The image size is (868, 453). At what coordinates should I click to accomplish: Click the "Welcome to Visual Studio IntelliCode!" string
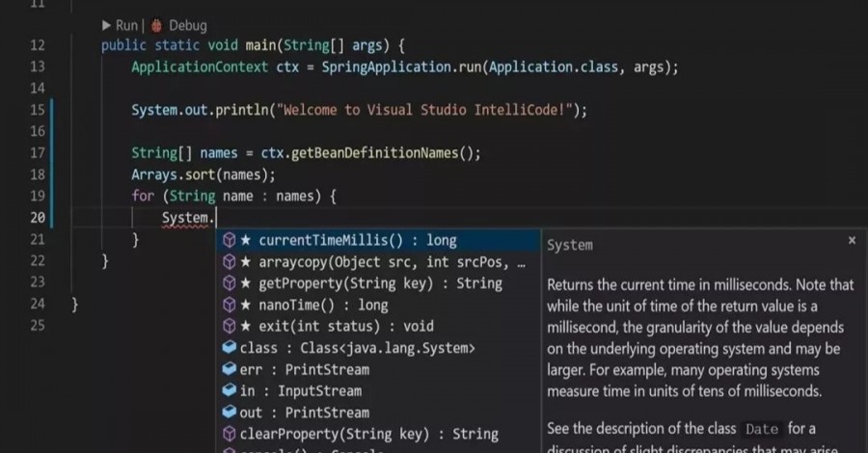click(x=424, y=110)
